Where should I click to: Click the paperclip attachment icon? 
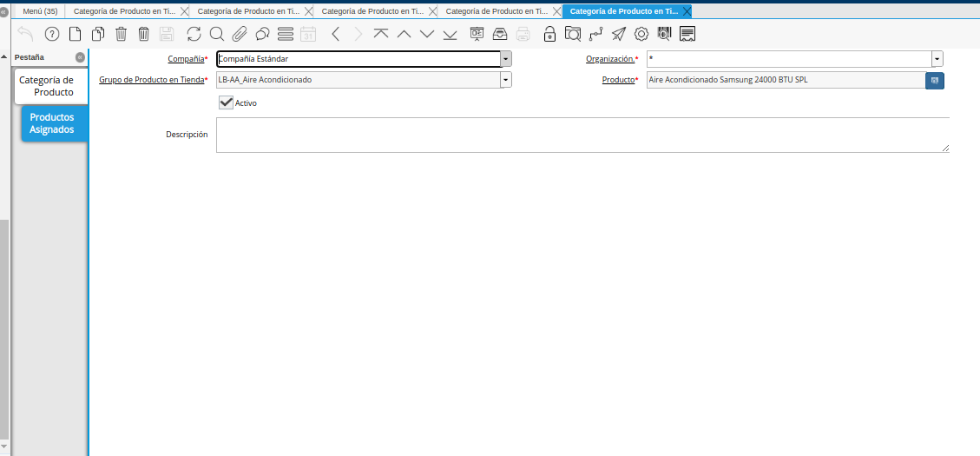[x=239, y=34]
